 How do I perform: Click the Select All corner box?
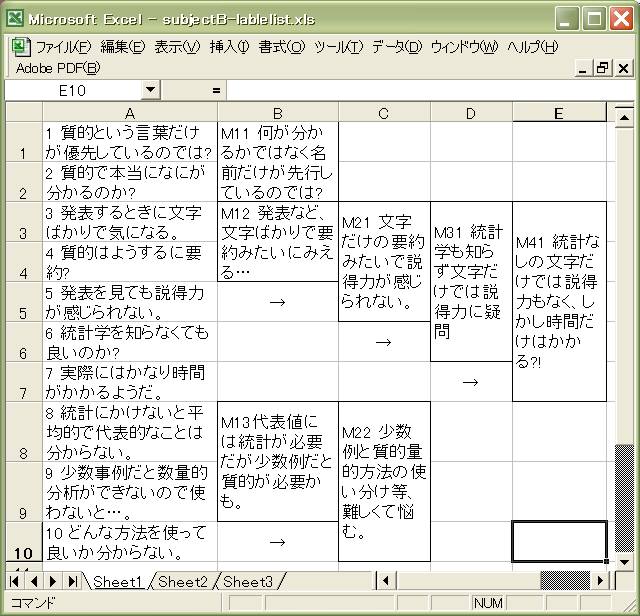24,112
